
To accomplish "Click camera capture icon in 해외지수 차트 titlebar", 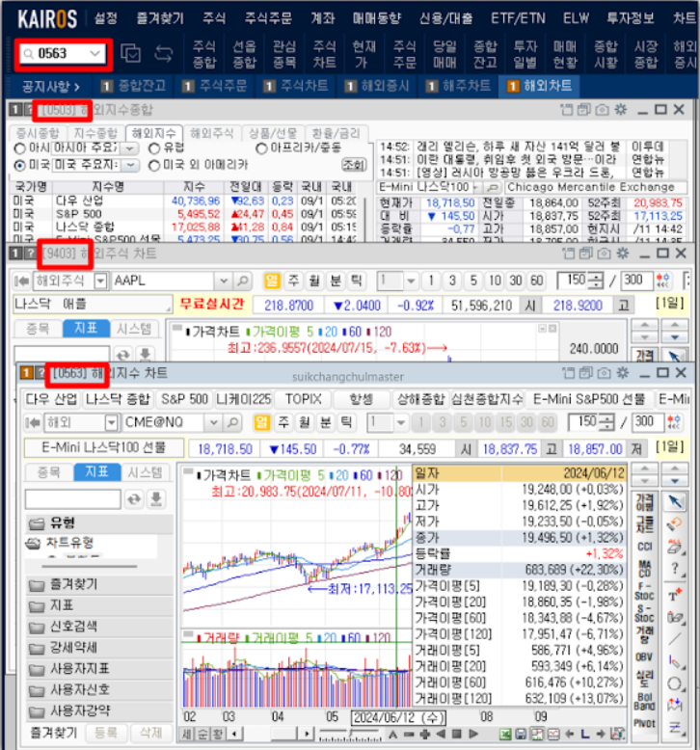I will pyautogui.click(x=605, y=373).
